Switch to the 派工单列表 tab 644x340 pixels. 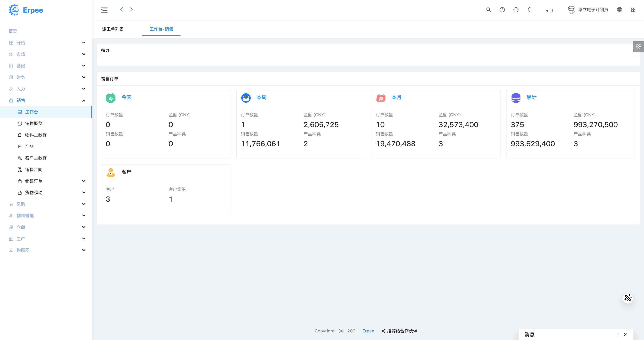click(x=113, y=29)
